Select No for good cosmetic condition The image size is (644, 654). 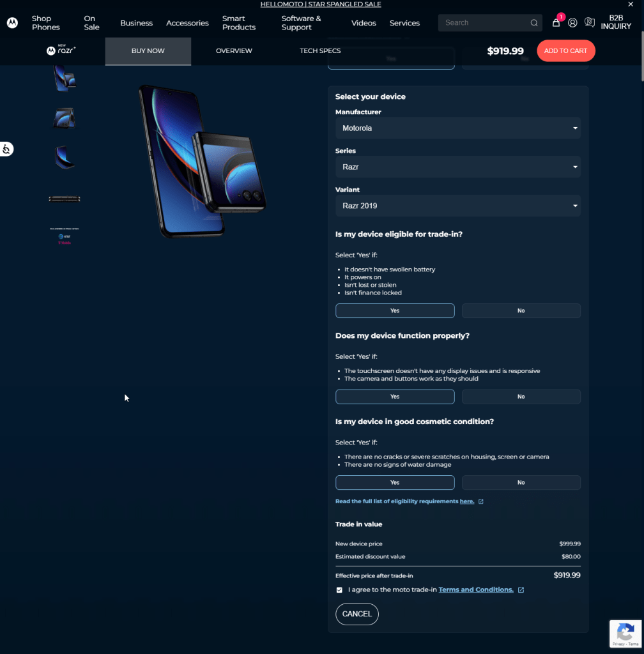[x=521, y=482]
